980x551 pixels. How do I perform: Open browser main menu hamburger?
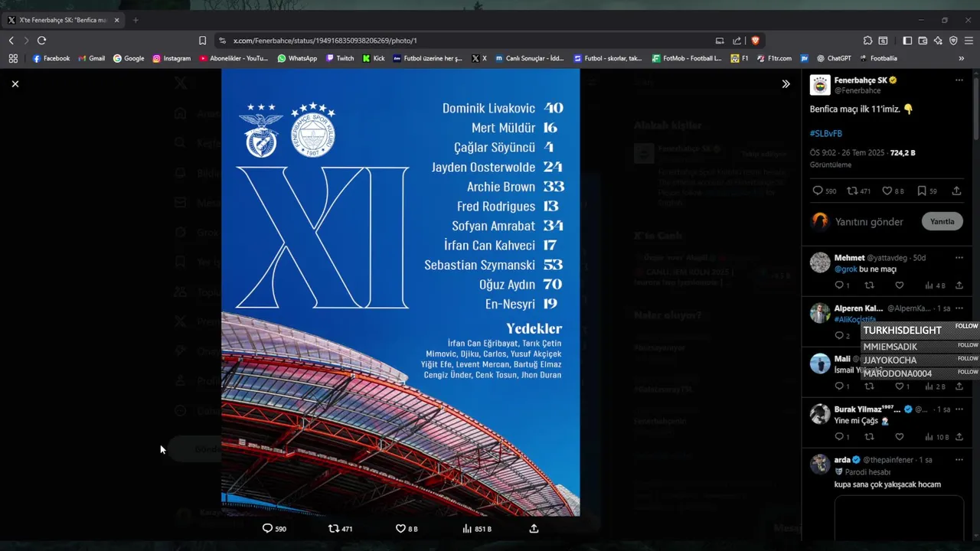click(969, 41)
